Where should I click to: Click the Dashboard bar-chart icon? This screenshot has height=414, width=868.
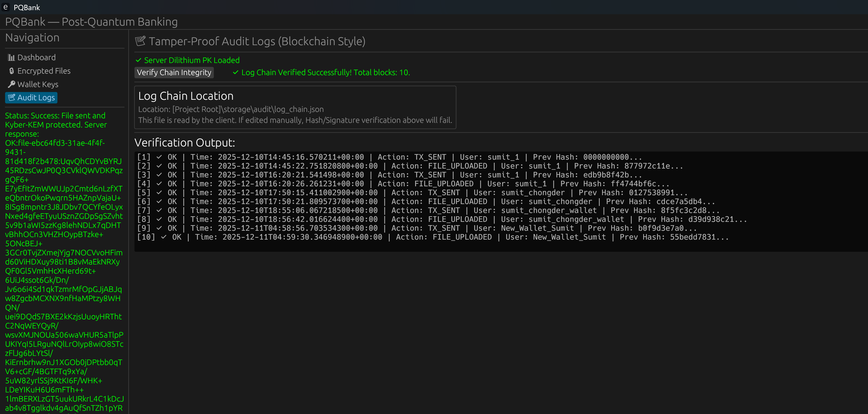pyautogui.click(x=11, y=58)
